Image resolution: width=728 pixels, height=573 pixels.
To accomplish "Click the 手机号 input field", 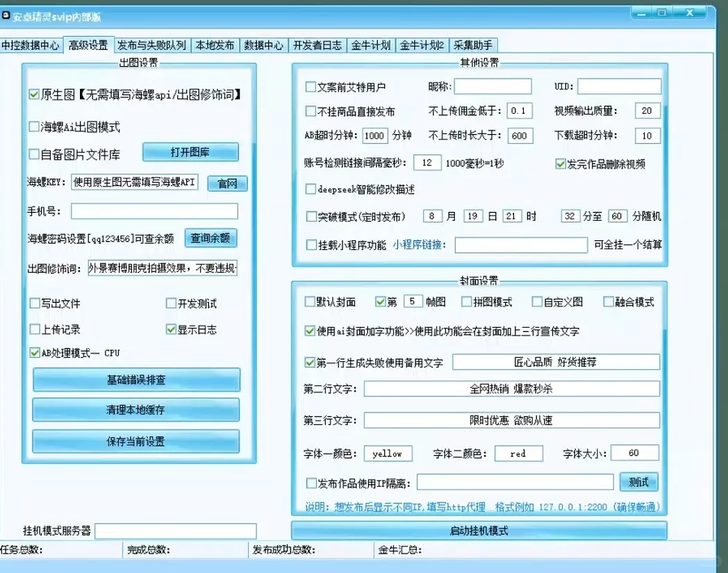I will (x=154, y=211).
